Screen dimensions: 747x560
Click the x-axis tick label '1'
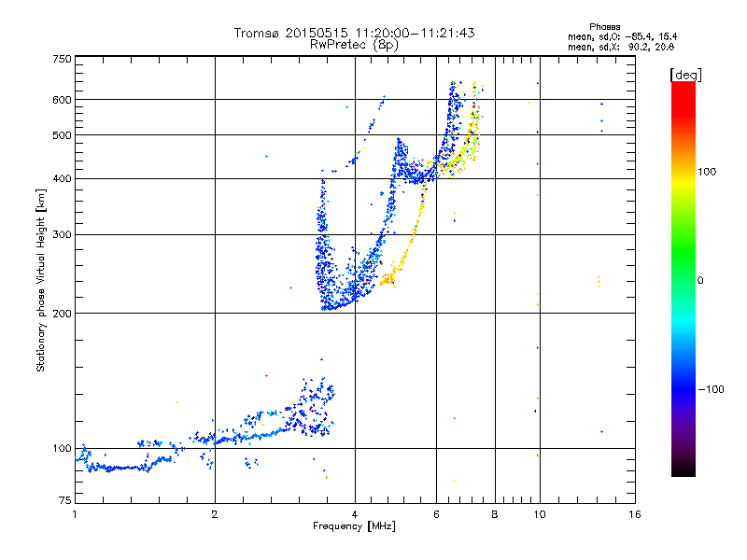click(x=75, y=514)
